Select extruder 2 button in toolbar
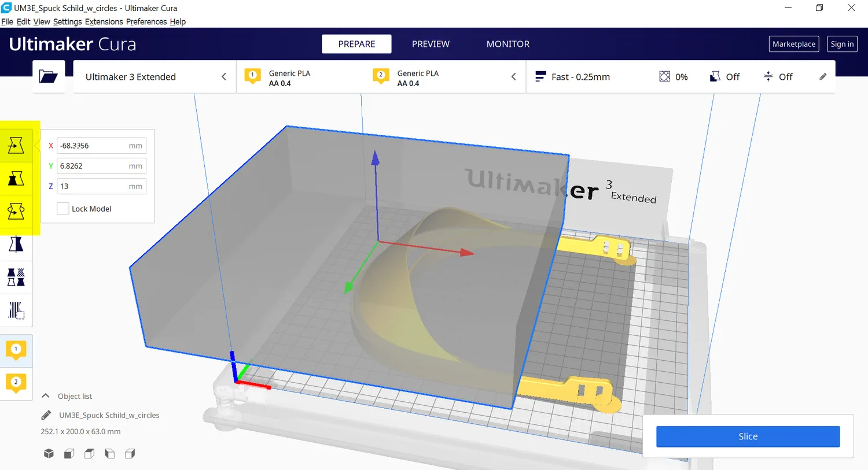 [x=16, y=383]
